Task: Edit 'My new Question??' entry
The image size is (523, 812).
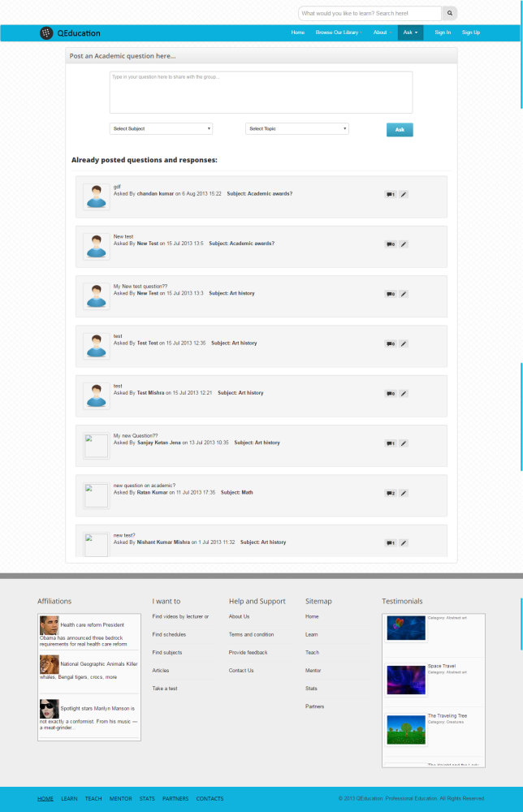Action: point(404,443)
